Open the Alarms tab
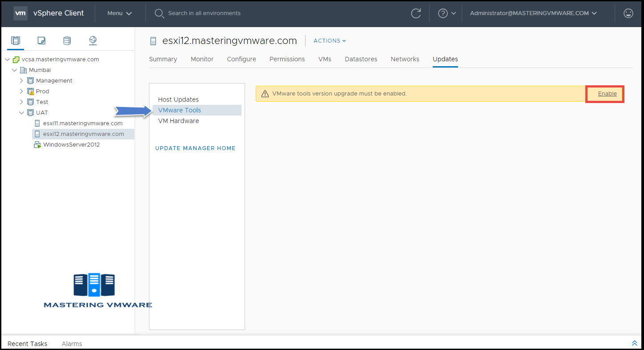Screen dimensions: 644x350 pos(72,344)
